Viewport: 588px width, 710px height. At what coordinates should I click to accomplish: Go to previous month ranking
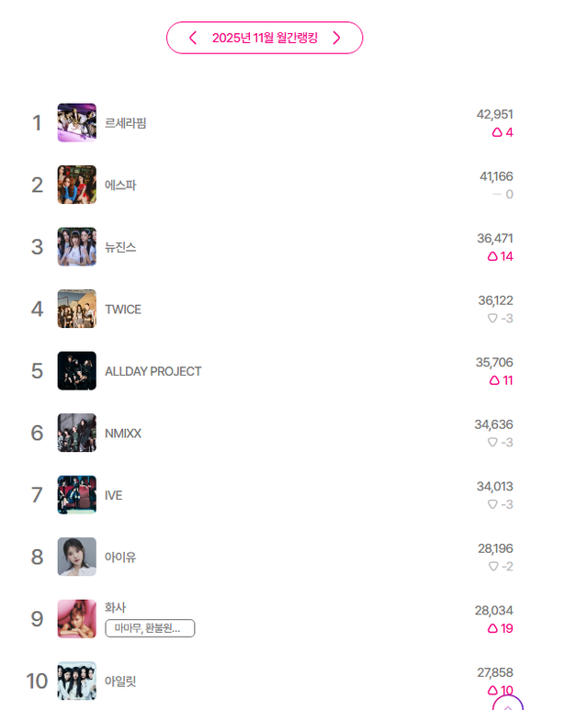point(193,38)
